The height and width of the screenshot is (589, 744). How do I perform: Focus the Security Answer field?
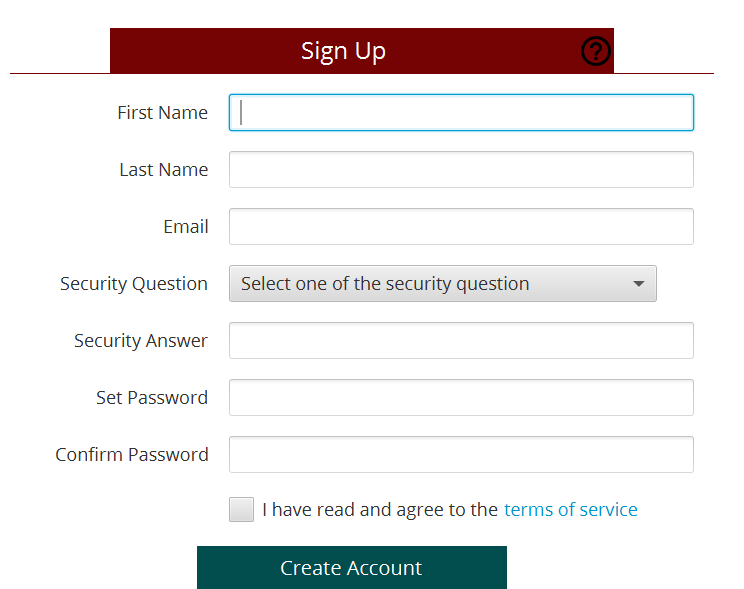point(461,340)
